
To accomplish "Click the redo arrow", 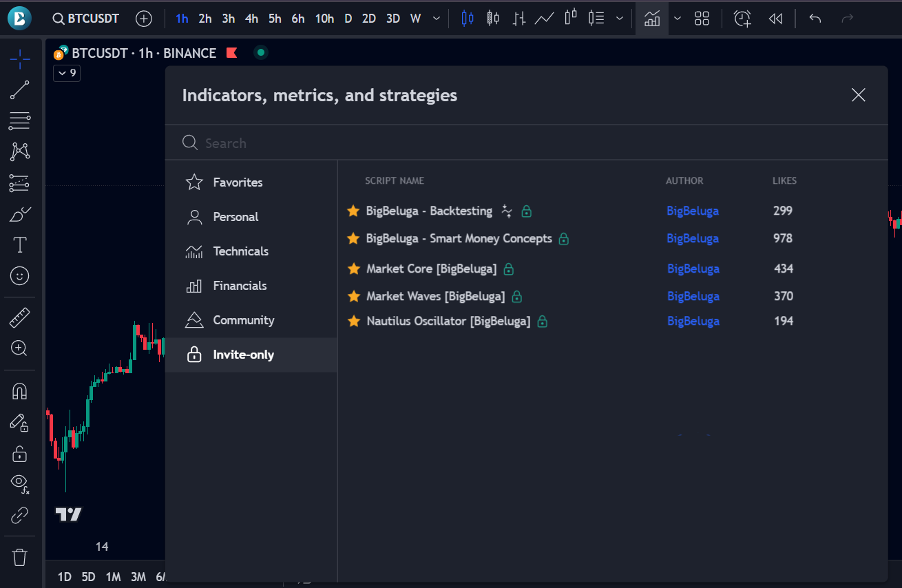I will pos(848,19).
